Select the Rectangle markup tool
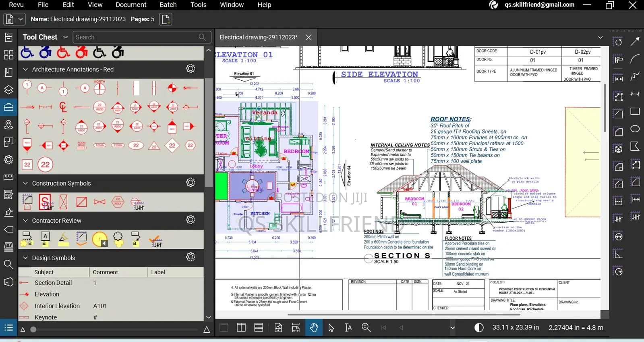This screenshot has height=342, width=644. pos(635,111)
